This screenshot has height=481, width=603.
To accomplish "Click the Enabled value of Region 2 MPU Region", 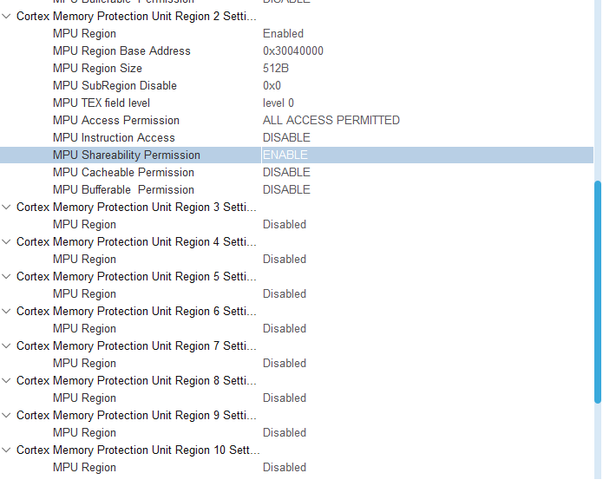I will [283, 34].
